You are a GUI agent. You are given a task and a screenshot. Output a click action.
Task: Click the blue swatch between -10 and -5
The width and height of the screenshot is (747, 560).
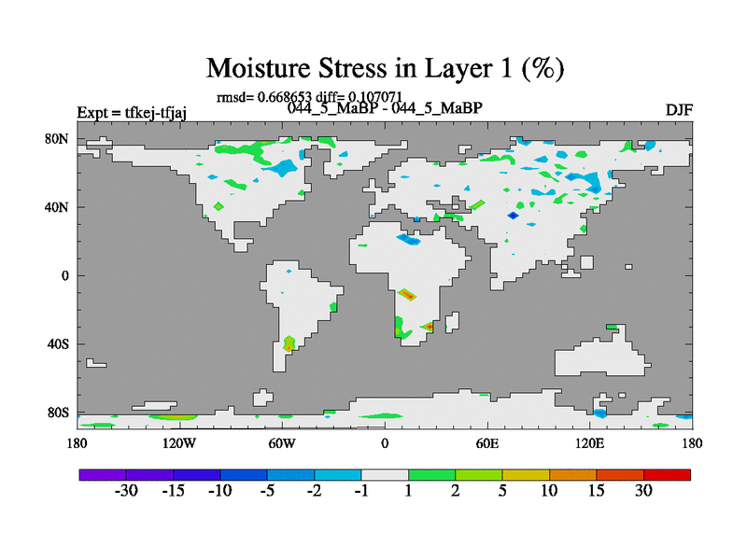click(x=244, y=475)
